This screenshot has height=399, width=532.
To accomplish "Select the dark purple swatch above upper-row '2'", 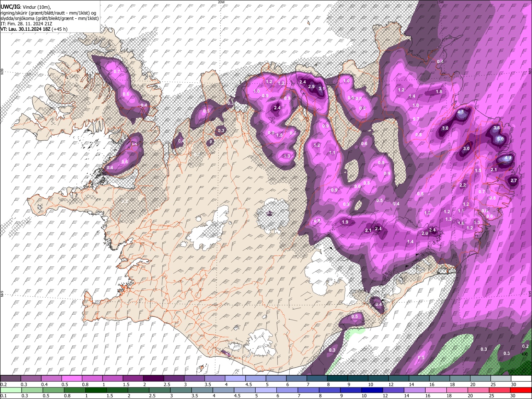I will [153, 379].
